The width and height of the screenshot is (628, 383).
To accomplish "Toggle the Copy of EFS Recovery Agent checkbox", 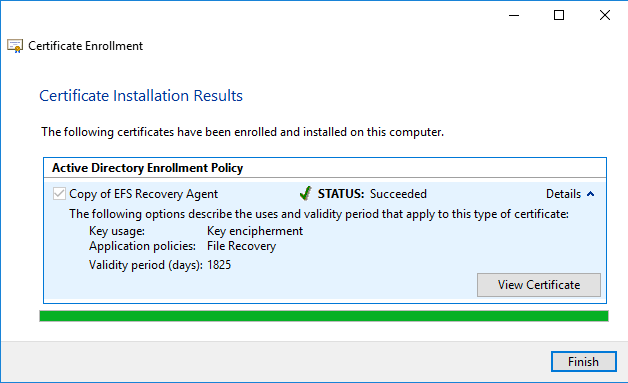I will click(x=59, y=194).
